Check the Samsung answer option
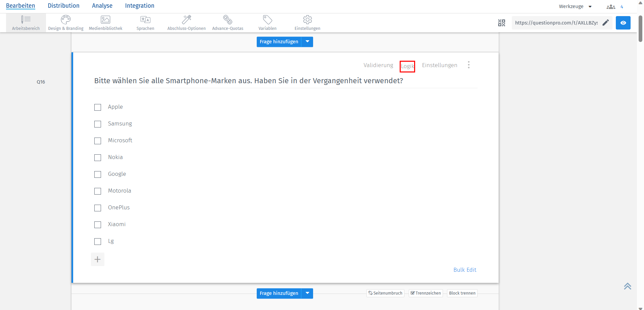 (98, 124)
